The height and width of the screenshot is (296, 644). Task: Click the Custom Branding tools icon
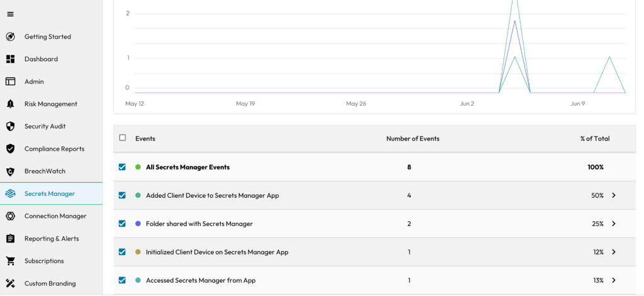click(x=10, y=283)
